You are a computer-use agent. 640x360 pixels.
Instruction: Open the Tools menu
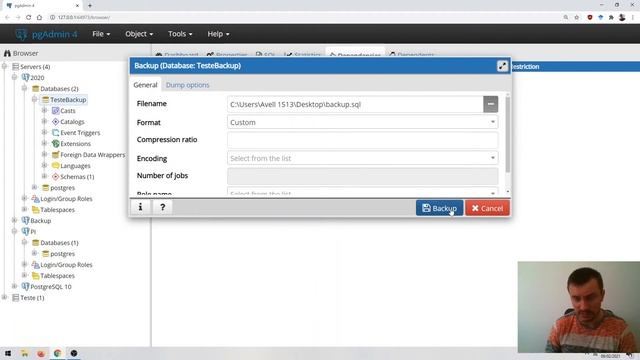pyautogui.click(x=180, y=34)
